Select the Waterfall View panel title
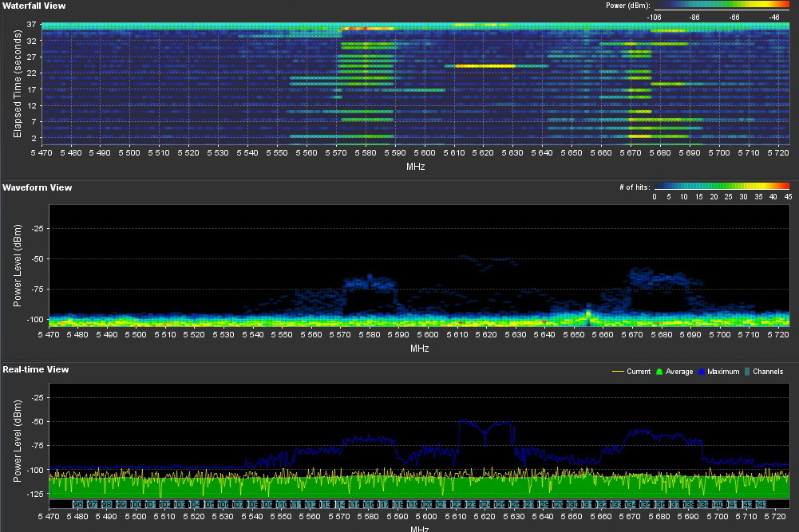The width and height of the screenshot is (799, 532). (x=34, y=6)
